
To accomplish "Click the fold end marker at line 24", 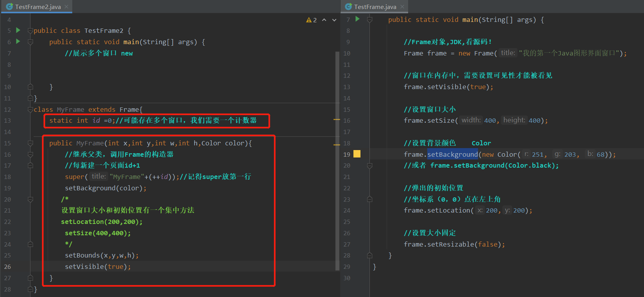I will [30, 244].
